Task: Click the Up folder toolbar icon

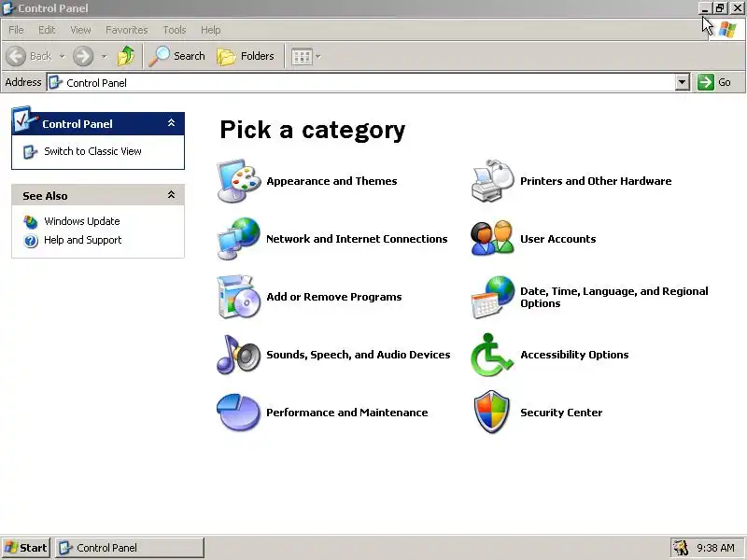Action: [126, 56]
